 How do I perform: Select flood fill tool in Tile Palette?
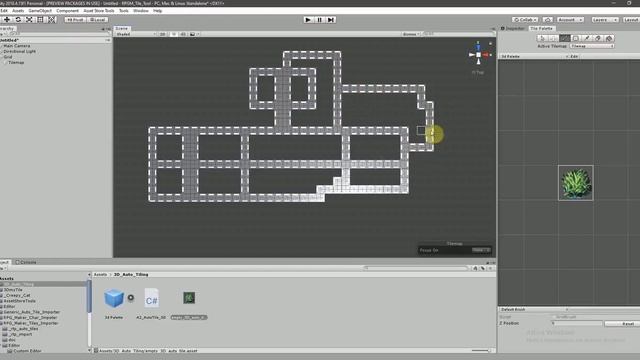609,38
